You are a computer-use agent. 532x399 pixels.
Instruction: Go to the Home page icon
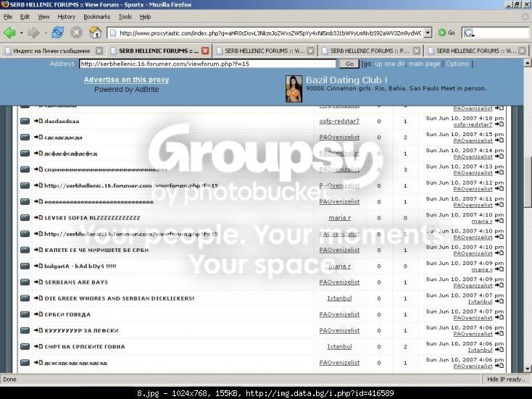(96, 33)
